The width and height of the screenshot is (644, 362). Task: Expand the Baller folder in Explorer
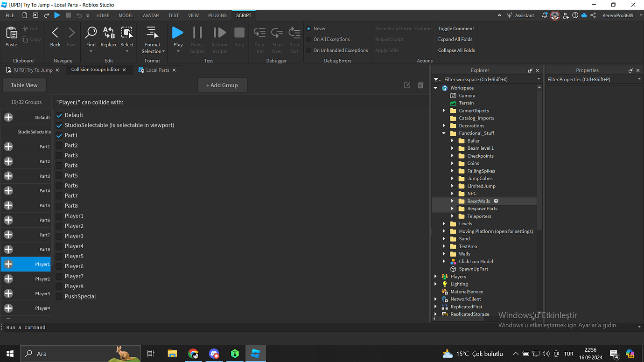coord(451,140)
